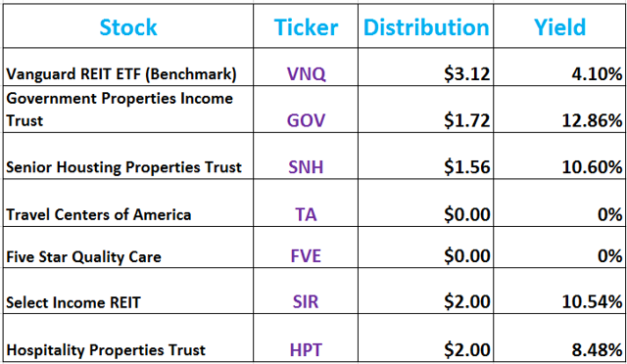
Task: Select the $3.12 distribution cell
Action: click(x=425, y=67)
